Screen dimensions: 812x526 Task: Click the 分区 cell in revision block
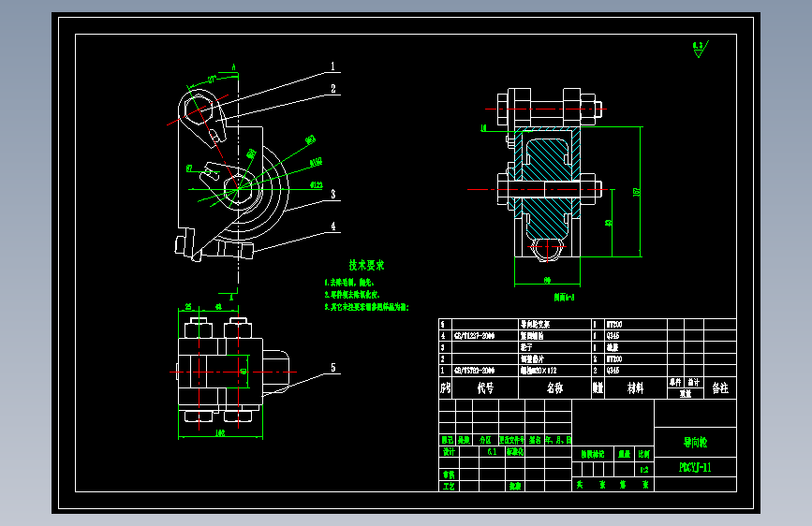click(x=485, y=440)
